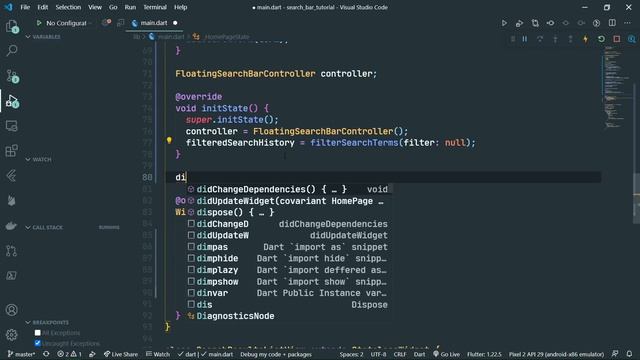Open the Accounts icon in activity bar
This screenshot has width=640, height=360.
[x=11, y=310]
